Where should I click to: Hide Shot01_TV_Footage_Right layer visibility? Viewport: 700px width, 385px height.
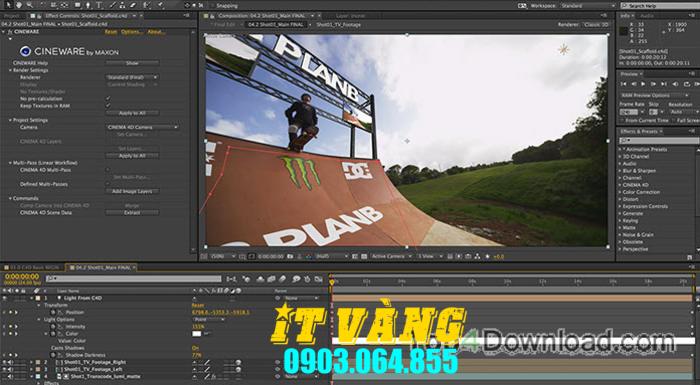point(4,362)
